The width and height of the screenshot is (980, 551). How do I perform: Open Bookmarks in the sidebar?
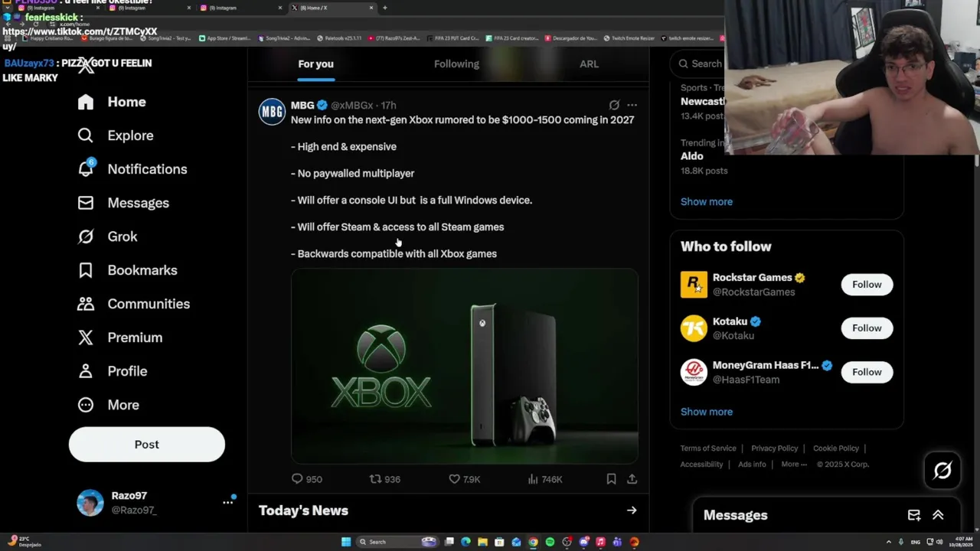click(127, 270)
